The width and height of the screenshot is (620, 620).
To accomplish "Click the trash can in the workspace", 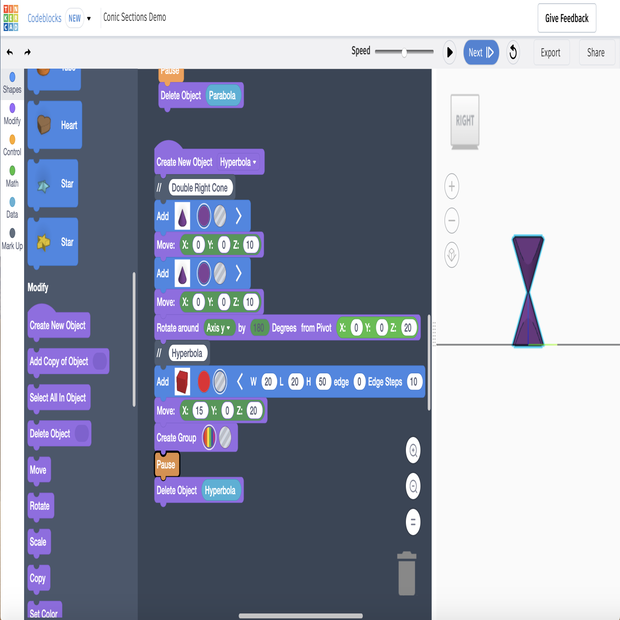I will (406, 575).
